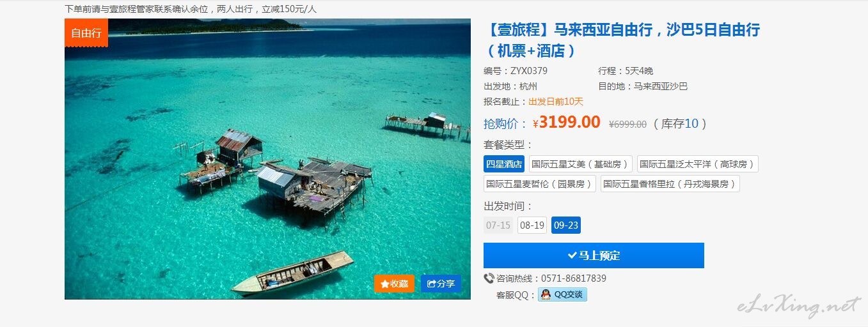This screenshot has height=327, width=868.
Task: Click the phone icon beside 咨询热线
Action: click(489, 278)
